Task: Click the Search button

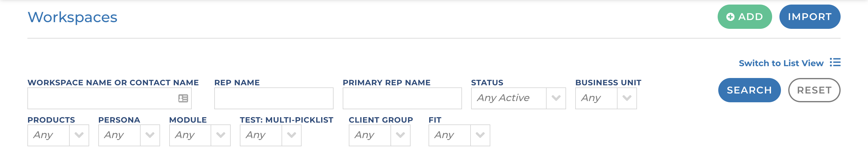Action: 749,90
